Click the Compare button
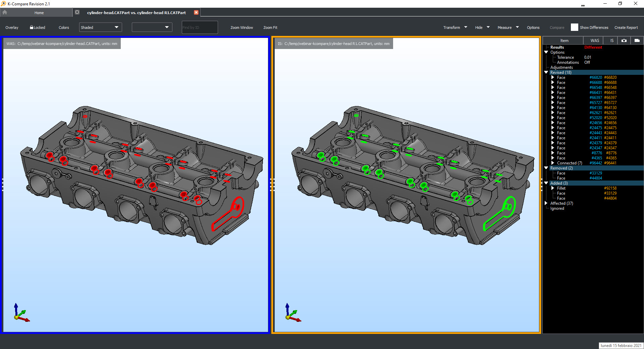Image resolution: width=644 pixels, height=349 pixels. (x=557, y=28)
